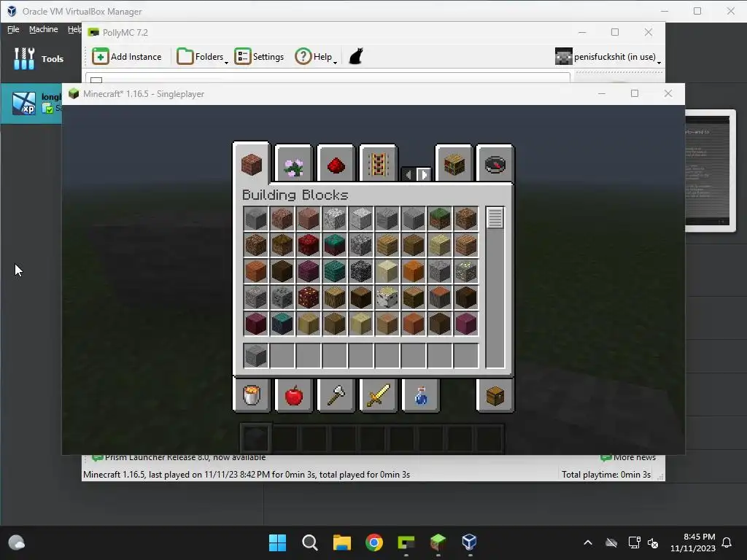The height and width of the screenshot is (560, 747).
Task: Open the lava bucket Miscellaneous tab
Action: [252, 394]
